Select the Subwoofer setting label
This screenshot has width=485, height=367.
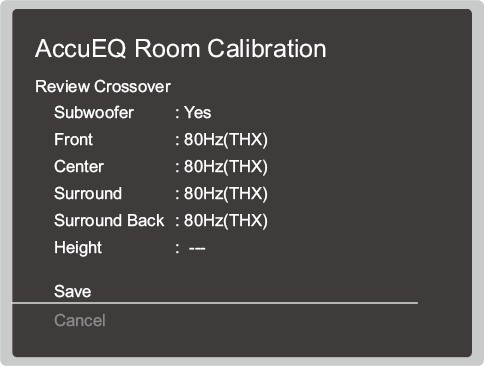click(x=94, y=112)
